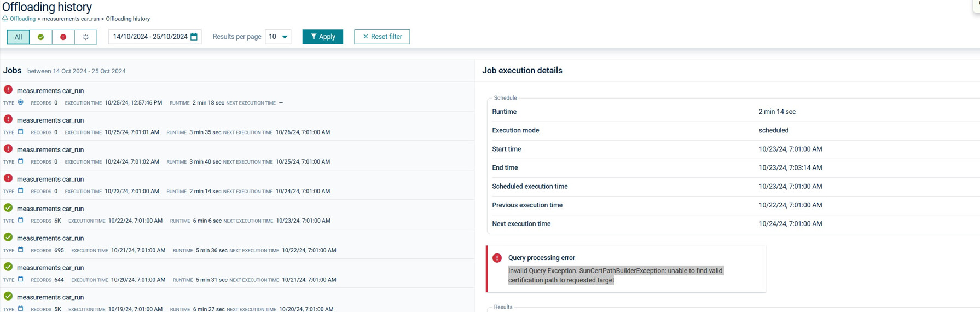Click the calendar type icon of the 5K records job
Viewport: 980px width, 312px height.
(x=21, y=309)
